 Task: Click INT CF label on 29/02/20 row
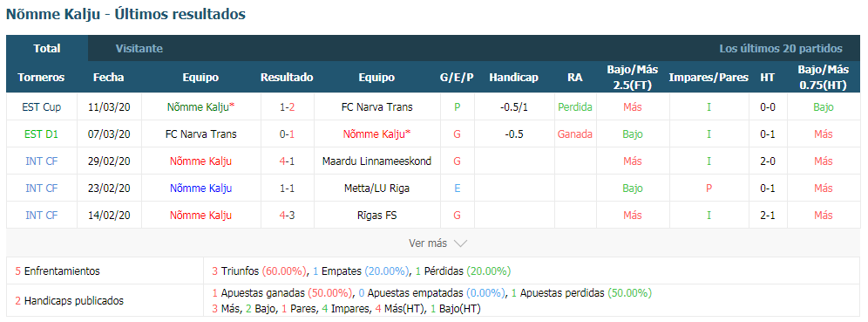42,161
